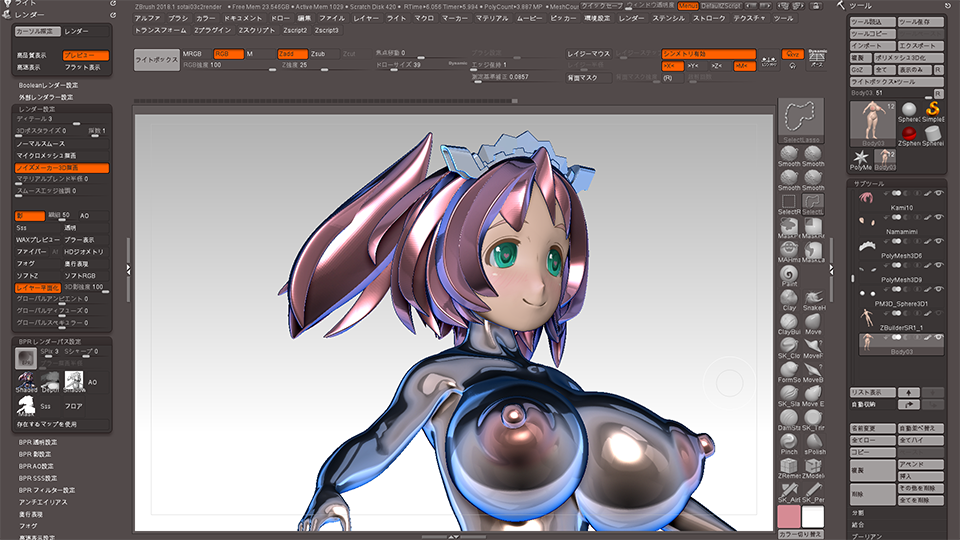Image resolution: width=960 pixels, height=540 pixels.
Task: Collapse the サブツール panel header
Action: (x=869, y=184)
